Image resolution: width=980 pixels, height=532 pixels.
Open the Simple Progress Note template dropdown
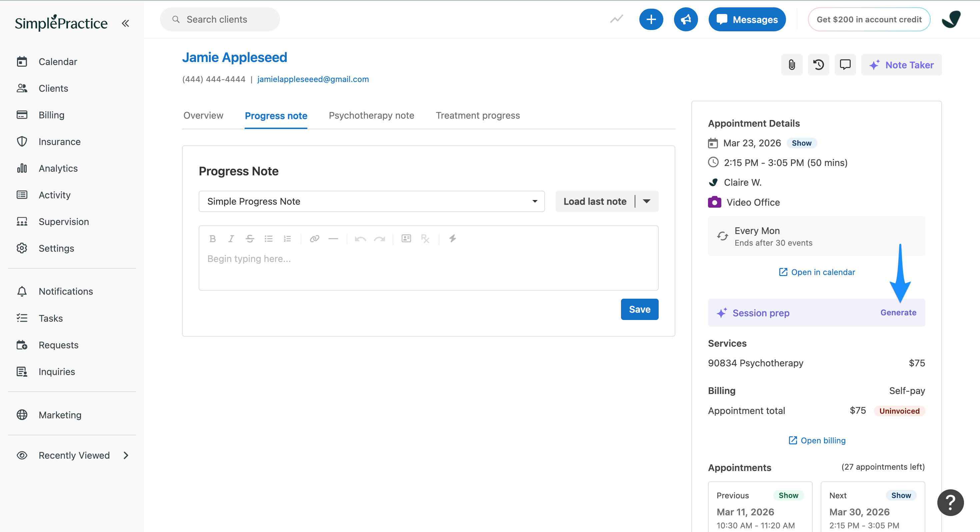pos(372,201)
